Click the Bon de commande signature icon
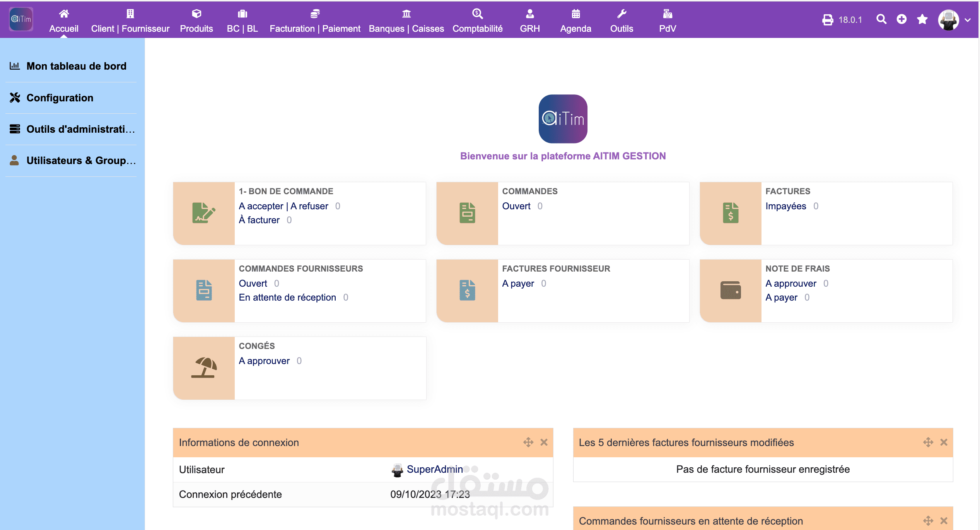This screenshot has width=980, height=530. click(x=204, y=213)
